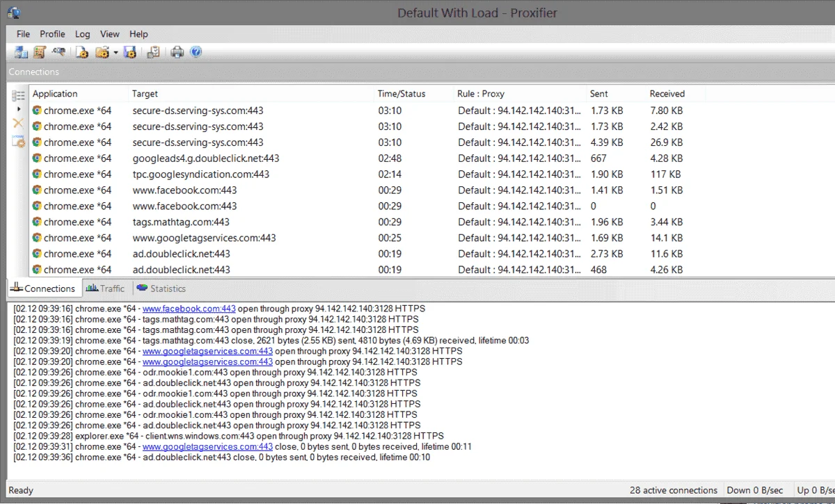Click the 2.73 KB sent value
The width and height of the screenshot is (835, 504).
coord(607,254)
